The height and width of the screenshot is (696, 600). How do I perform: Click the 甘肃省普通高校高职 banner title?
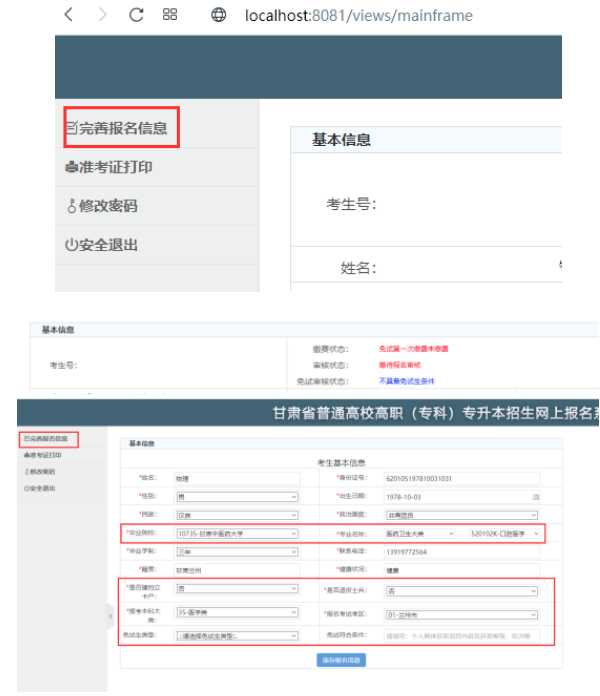435,413
